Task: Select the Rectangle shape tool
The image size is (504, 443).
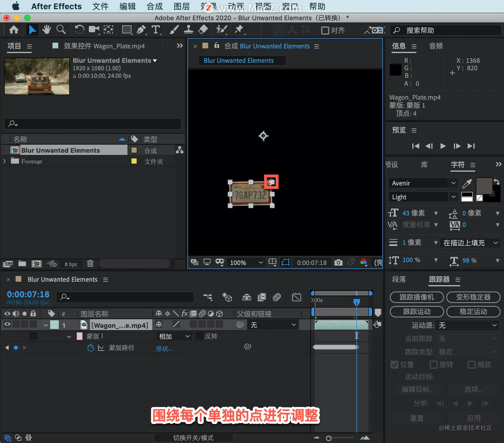Action: coord(127,30)
